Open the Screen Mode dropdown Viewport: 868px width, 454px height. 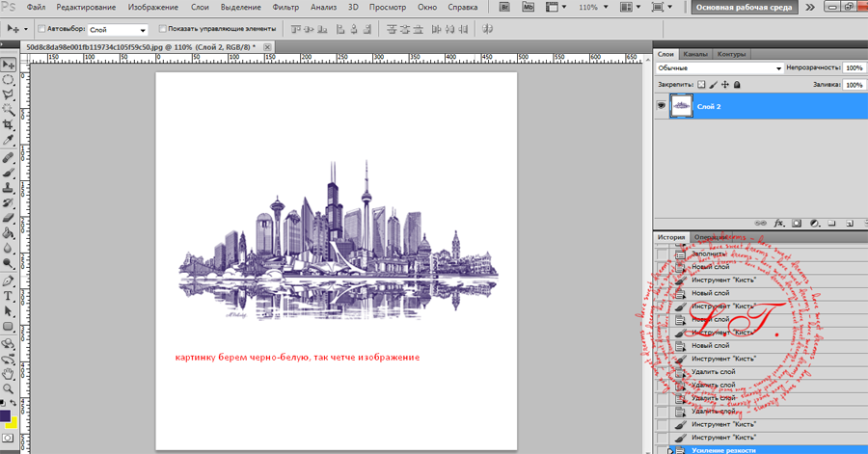coord(662,7)
